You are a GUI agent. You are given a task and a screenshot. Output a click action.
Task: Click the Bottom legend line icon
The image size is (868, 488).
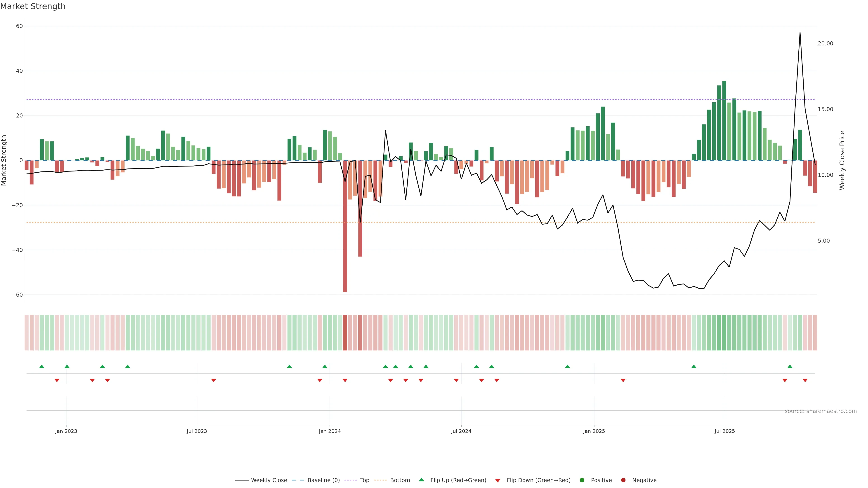click(380, 480)
